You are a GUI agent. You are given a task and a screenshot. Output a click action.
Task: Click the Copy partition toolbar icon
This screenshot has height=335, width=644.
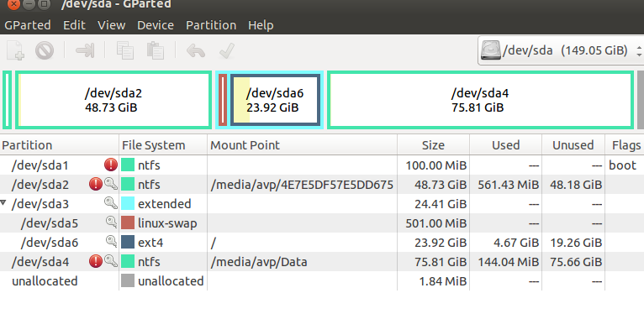pos(125,51)
